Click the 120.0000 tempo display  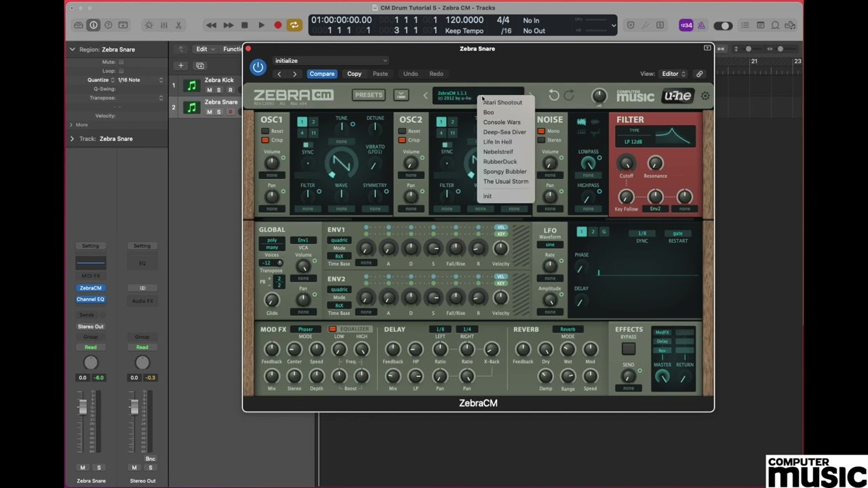coord(464,20)
